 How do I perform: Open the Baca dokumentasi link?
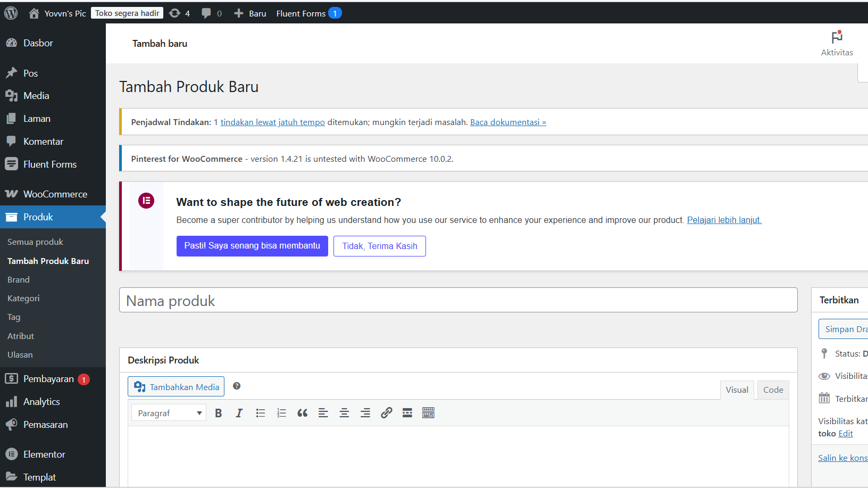coord(508,122)
